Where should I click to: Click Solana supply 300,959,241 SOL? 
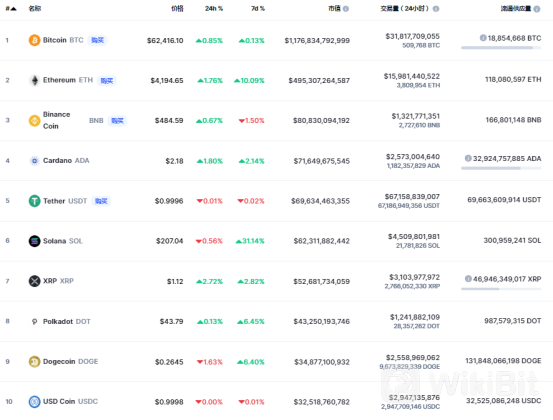(x=512, y=241)
